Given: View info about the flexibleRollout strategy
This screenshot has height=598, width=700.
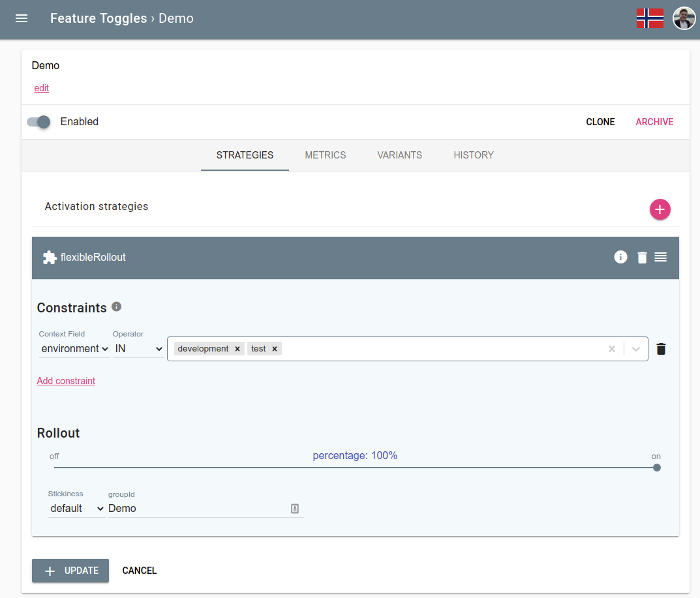Looking at the screenshot, I should tap(620, 257).
